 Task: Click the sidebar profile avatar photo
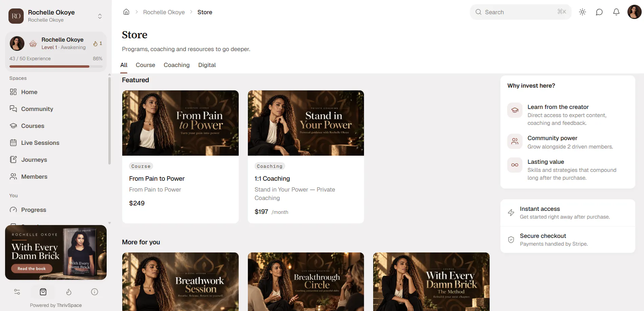[x=17, y=43]
